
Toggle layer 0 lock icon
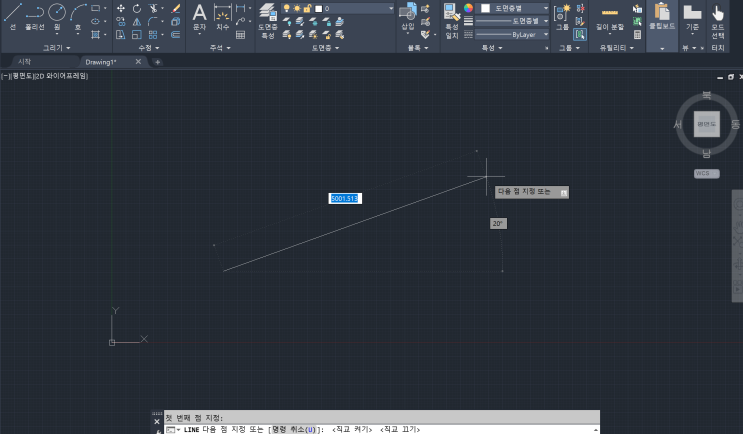click(x=307, y=9)
